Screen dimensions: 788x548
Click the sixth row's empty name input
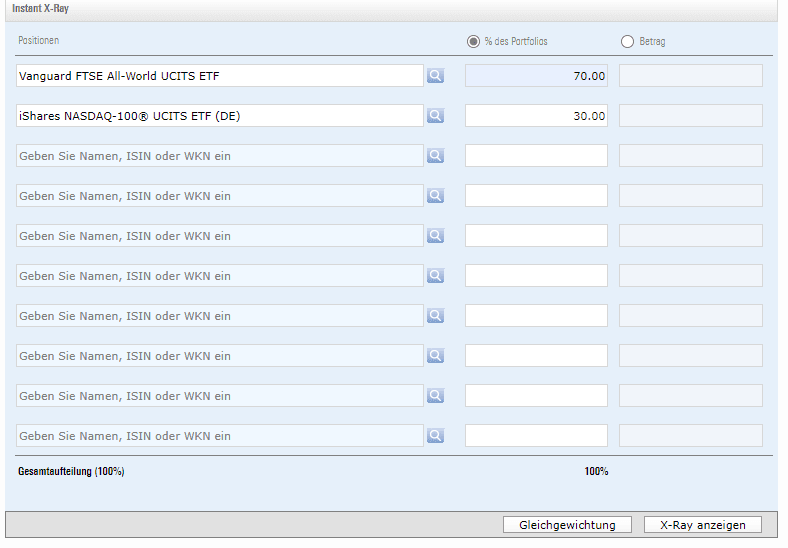[x=220, y=276]
